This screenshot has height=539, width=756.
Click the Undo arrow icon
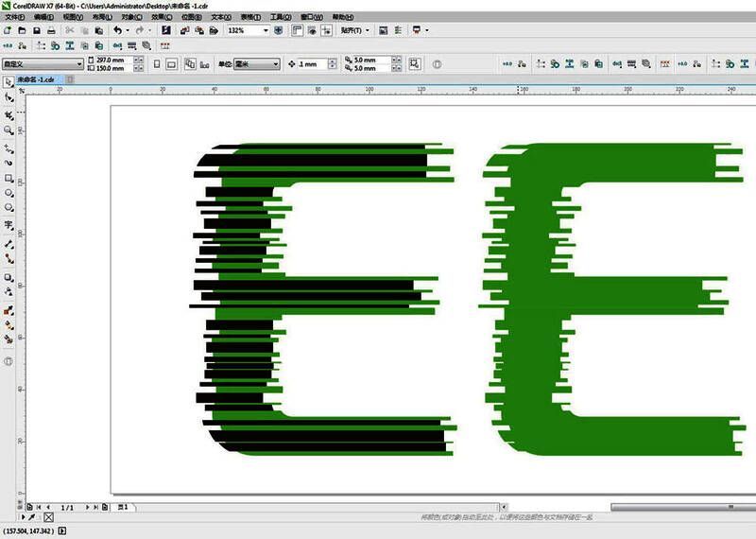coord(116,31)
